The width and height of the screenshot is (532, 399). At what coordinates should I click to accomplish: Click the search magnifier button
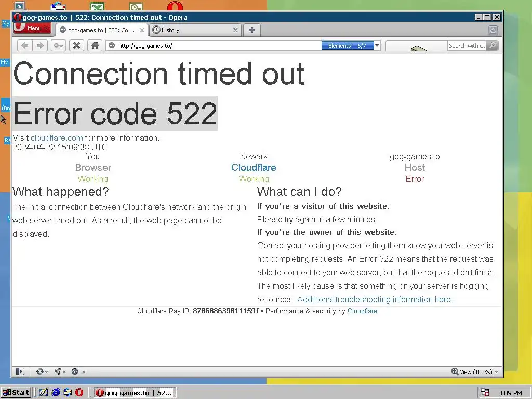click(493, 46)
